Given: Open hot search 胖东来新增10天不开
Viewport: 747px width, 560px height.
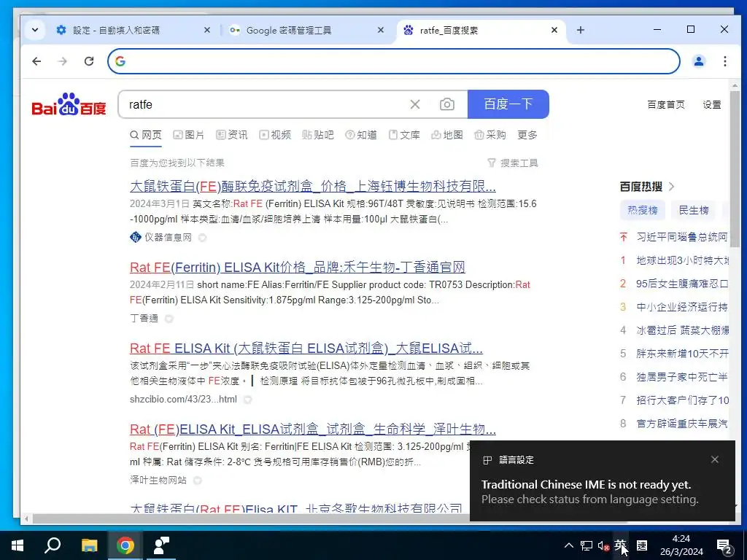Looking at the screenshot, I should (x=682, y=354).
